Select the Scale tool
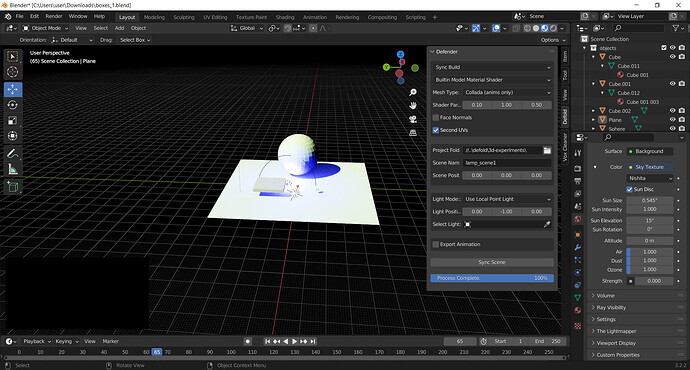Viewport: 690px width, 370px height. 13,121
